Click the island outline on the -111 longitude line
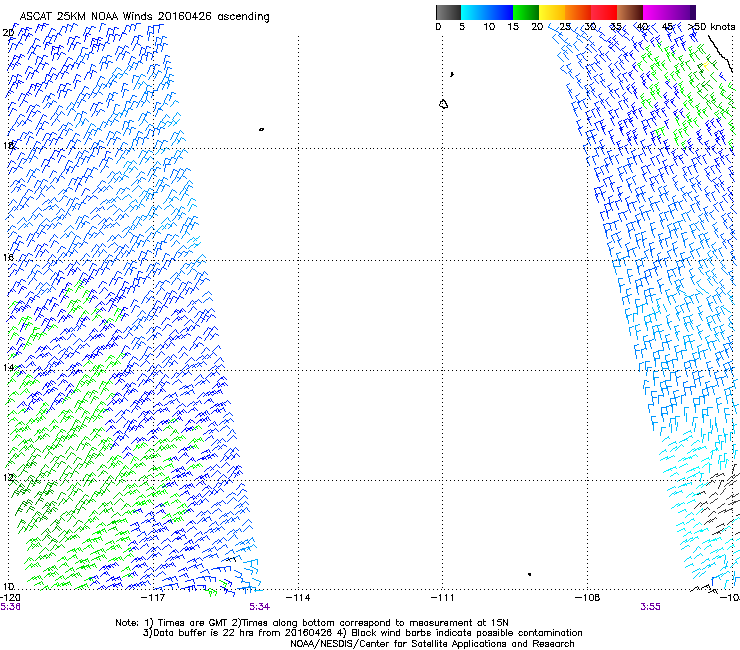740x650 pixels. pyautogui.click(x=443, y=104)
